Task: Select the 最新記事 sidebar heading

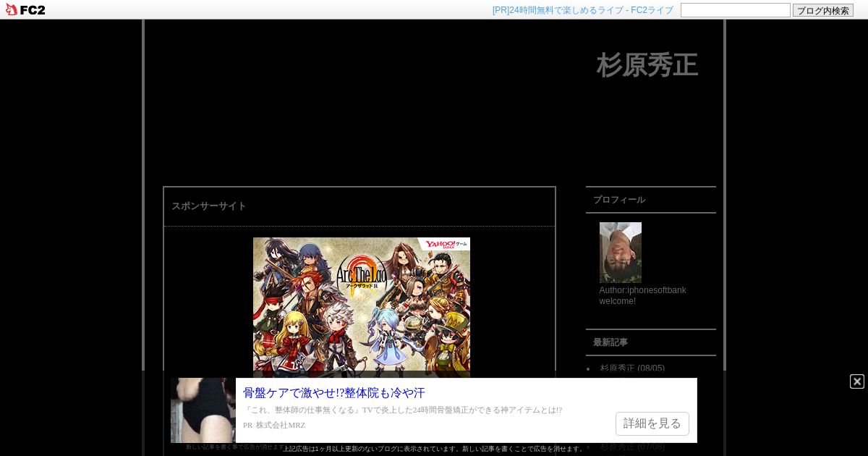Action: click(x=610, y=342)
